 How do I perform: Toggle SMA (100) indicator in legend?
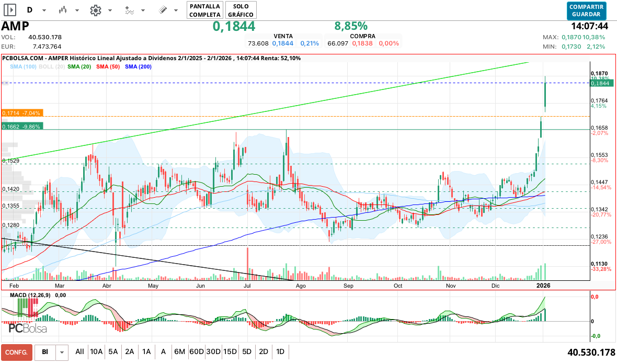tap(23, 66)
